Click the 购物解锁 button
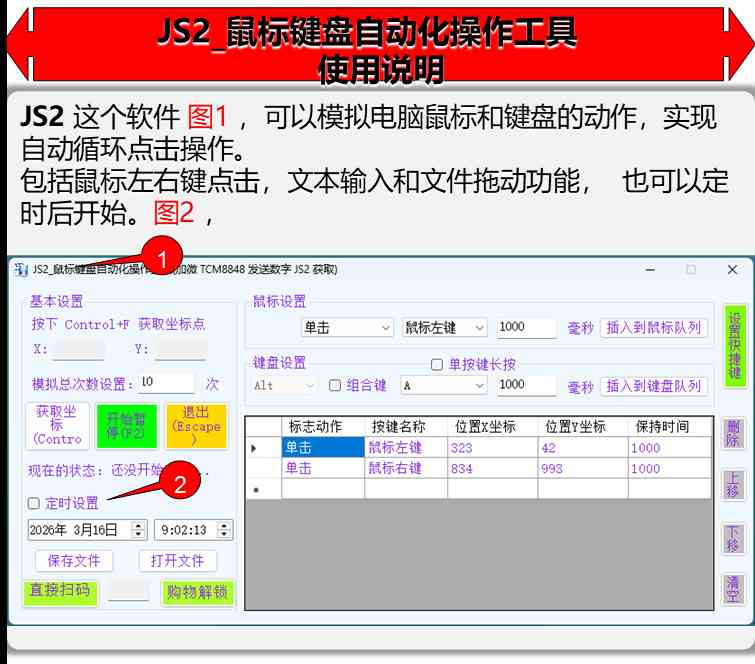This screenshot has height=664, width=755. tap(197, 592)
